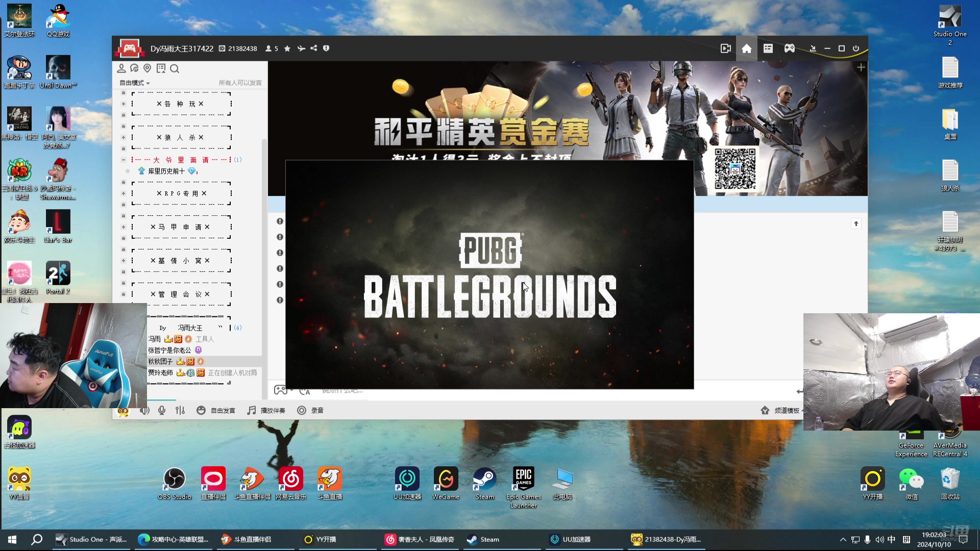Open the audio mixer settings icon

coord(180,411)
